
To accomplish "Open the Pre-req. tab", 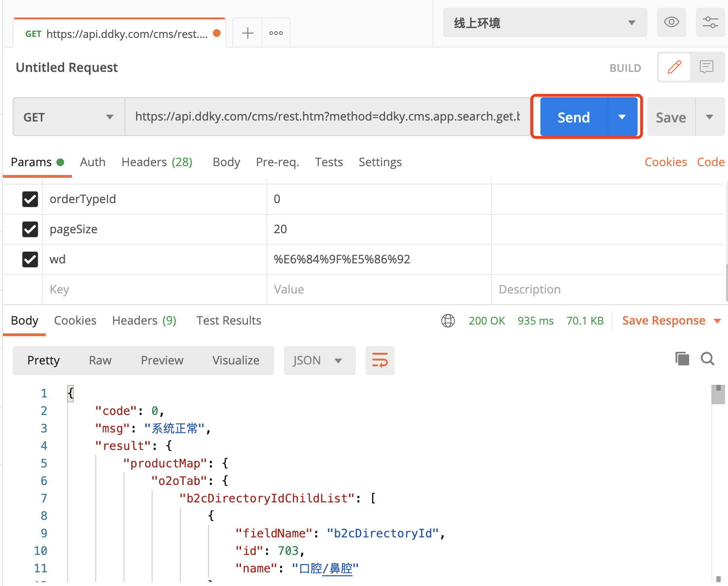I will click(277, 162).
